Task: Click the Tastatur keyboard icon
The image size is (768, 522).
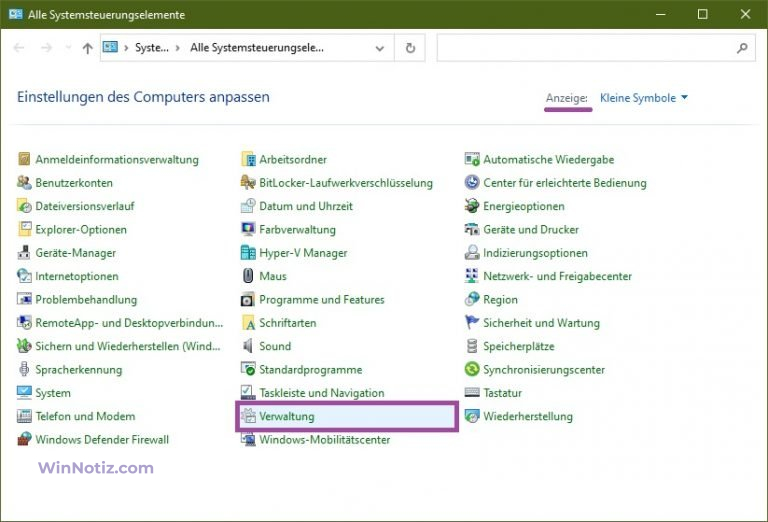Action: [473, 393]
